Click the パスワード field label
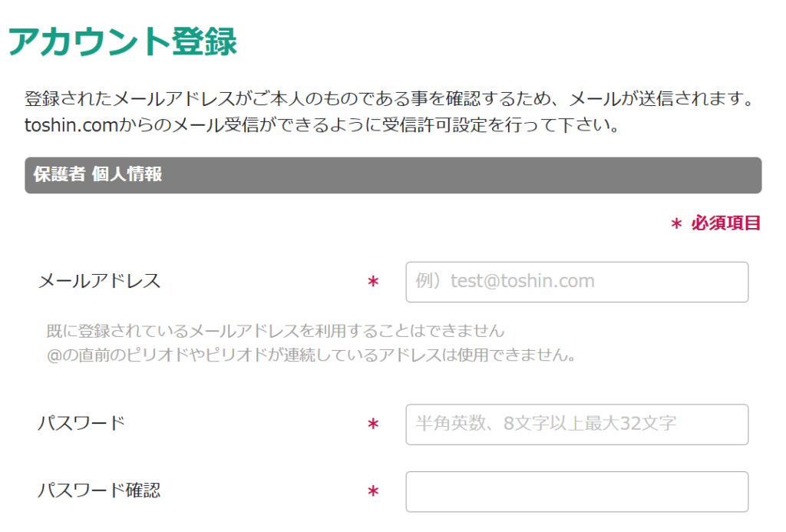This screenshot has height=532, width=786. point(81,423)
